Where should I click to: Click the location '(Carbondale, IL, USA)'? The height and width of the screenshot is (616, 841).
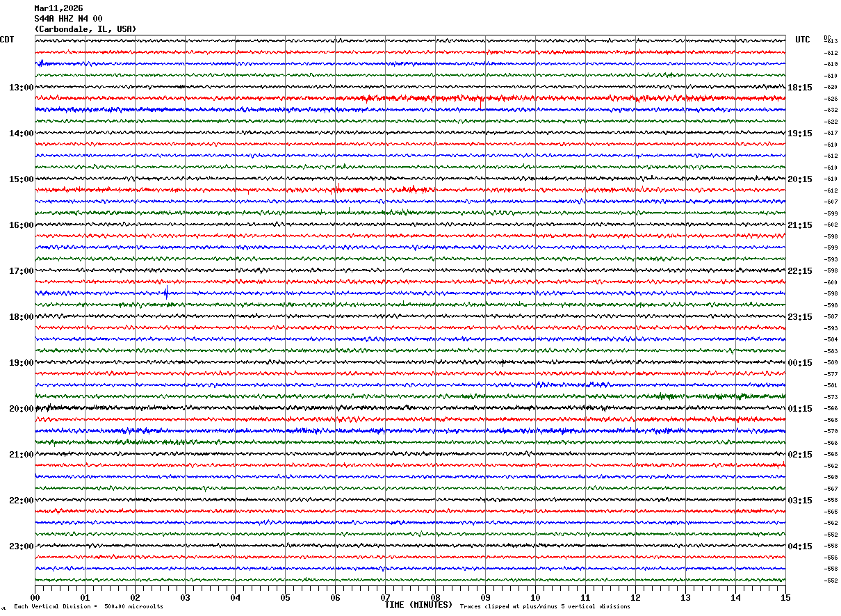(x=85, y=29)
